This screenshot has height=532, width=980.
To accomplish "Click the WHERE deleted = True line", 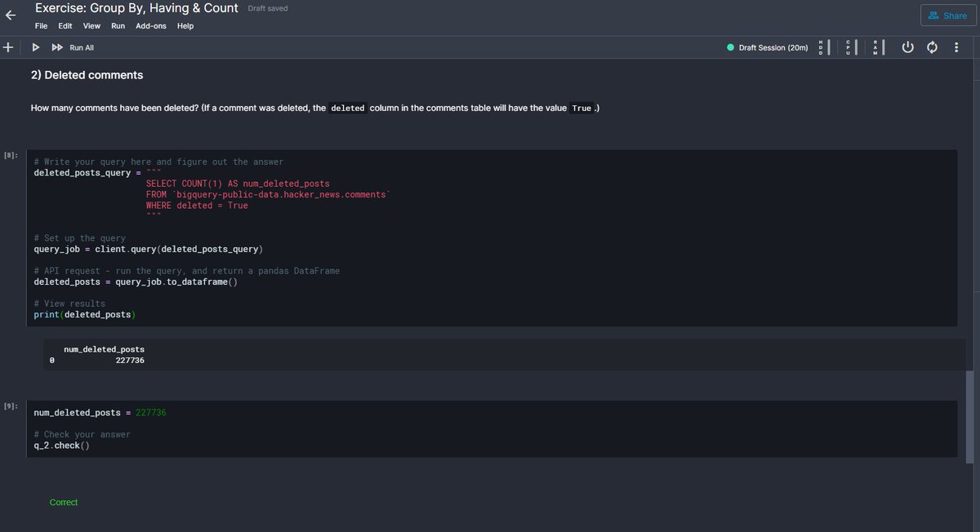I will click(197, 206).
